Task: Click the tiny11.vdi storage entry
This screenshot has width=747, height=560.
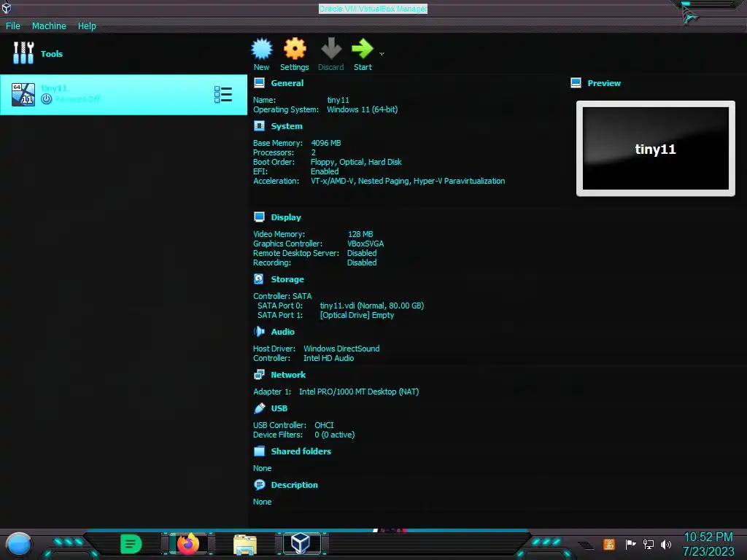Action: (x=371, y=306)
